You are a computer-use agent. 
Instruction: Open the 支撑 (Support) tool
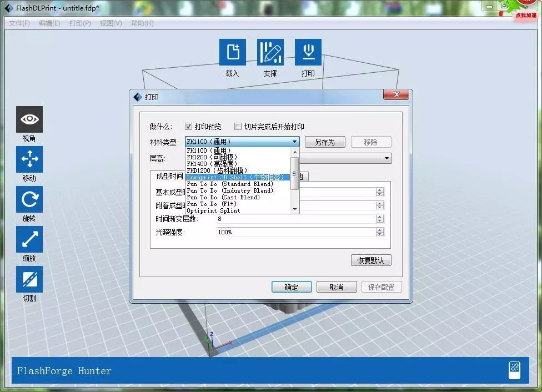point(270,52)
